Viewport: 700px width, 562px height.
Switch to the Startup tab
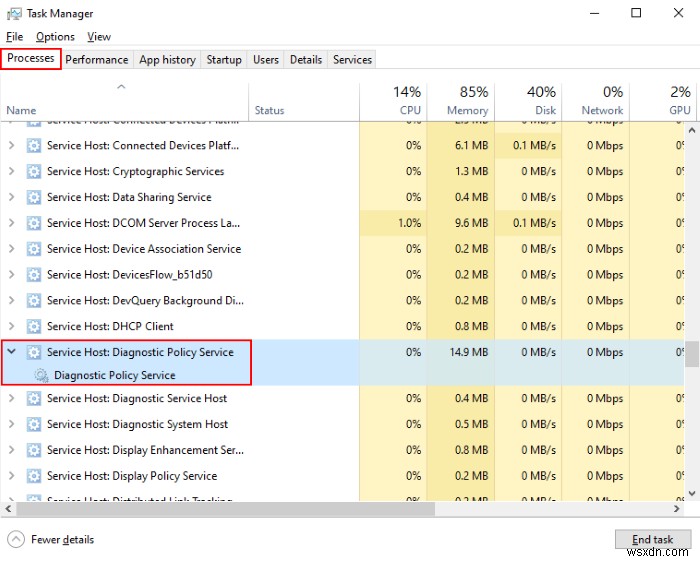224,60
